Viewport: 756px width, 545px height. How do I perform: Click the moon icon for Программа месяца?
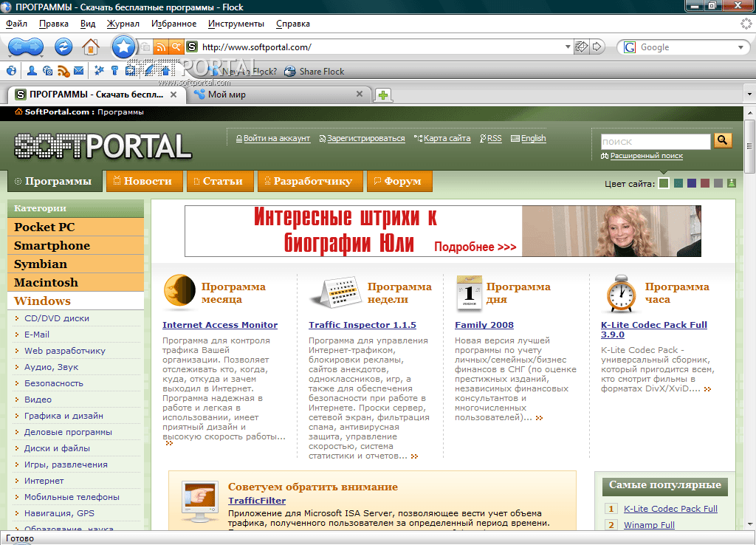pyautogui.click(x=179, y=291)
